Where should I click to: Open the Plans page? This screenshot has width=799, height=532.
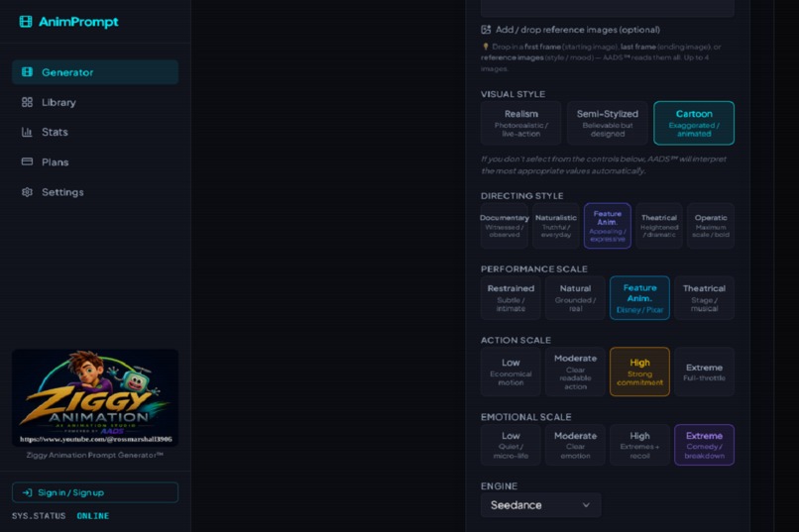[95, 161]
